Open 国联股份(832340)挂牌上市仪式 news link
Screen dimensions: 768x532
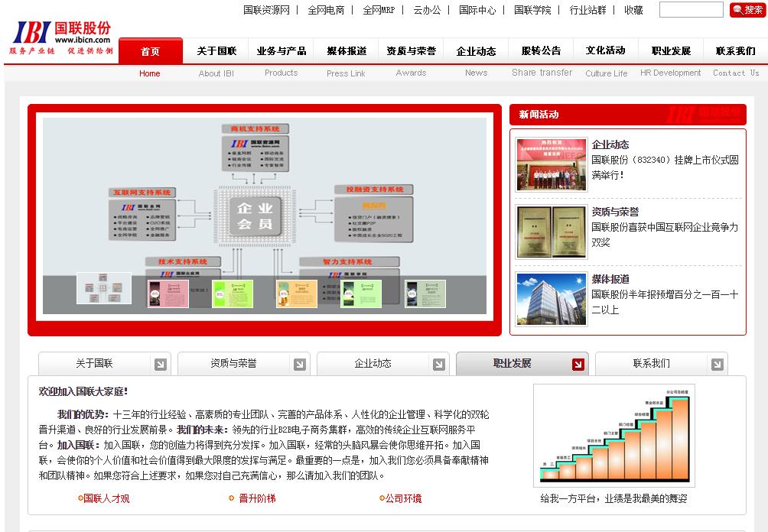coord(665,167)
